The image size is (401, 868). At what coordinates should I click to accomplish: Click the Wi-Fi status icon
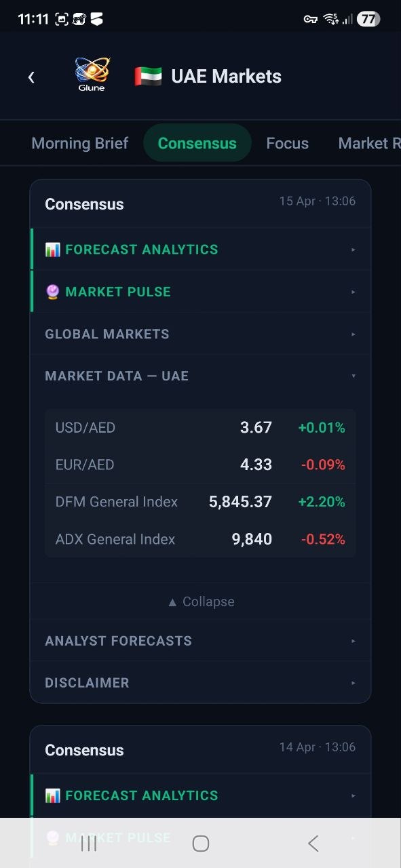coord(330,18)
